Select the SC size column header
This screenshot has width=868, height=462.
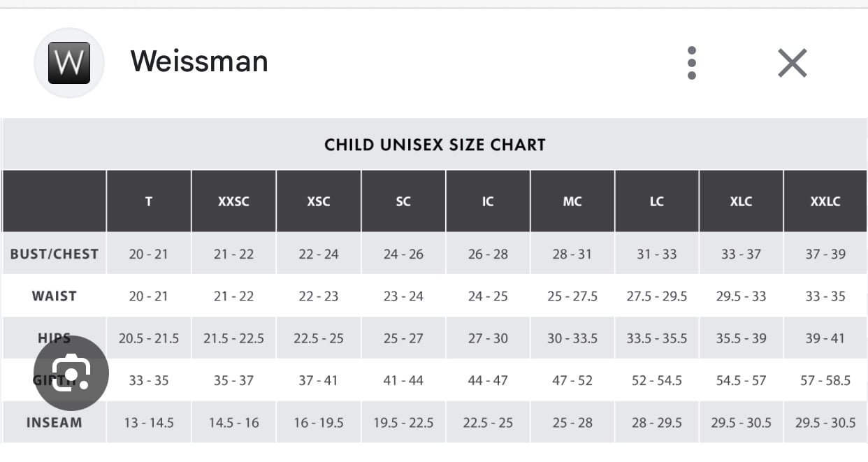(403, 201)
